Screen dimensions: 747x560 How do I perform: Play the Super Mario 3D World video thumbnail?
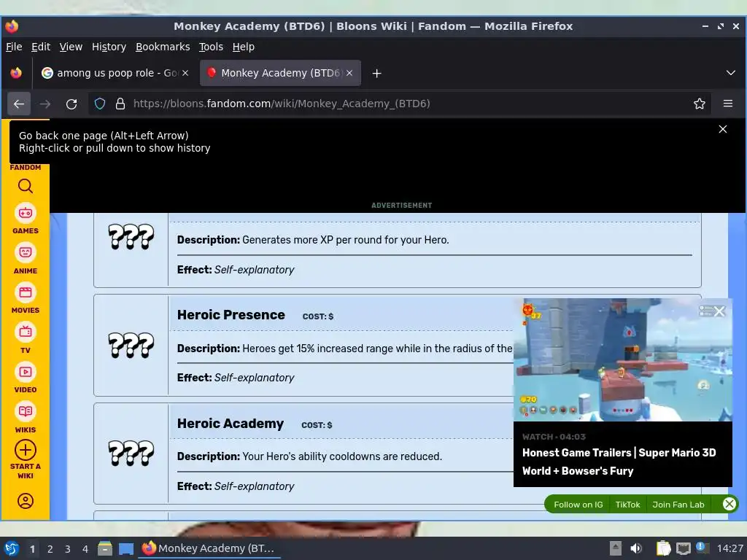pos(623,360)
